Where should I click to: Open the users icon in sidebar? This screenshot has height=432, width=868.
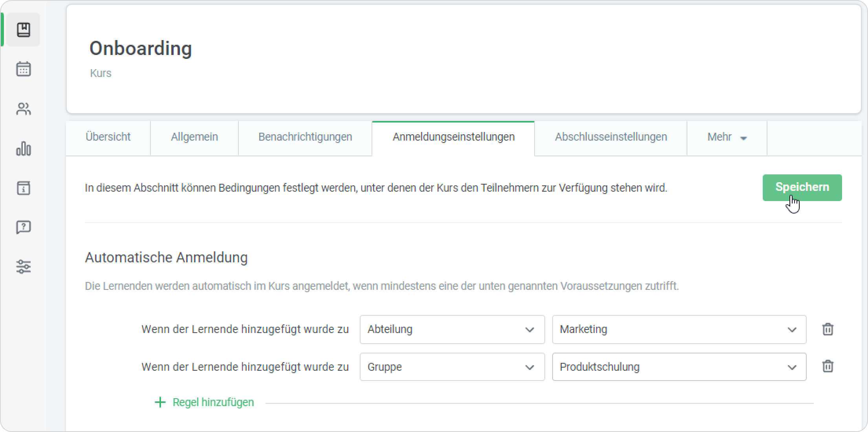(x=24, y=109)
